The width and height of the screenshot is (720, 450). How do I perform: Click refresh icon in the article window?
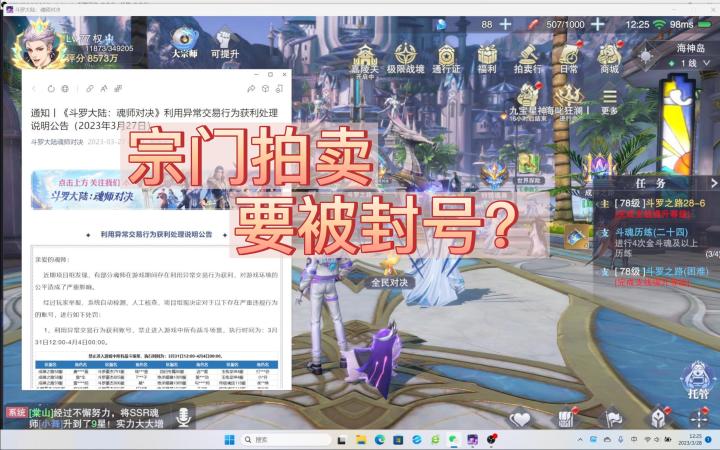click(51, 88)
